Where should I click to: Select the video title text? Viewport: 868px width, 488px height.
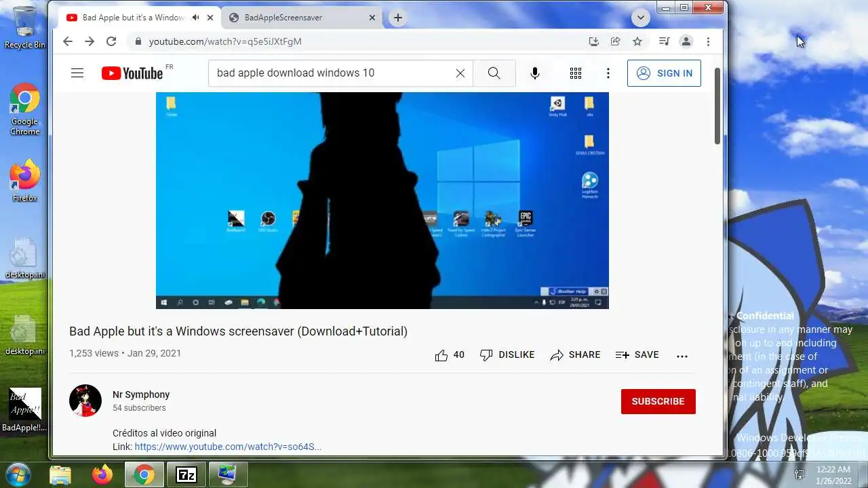[238, 331]
